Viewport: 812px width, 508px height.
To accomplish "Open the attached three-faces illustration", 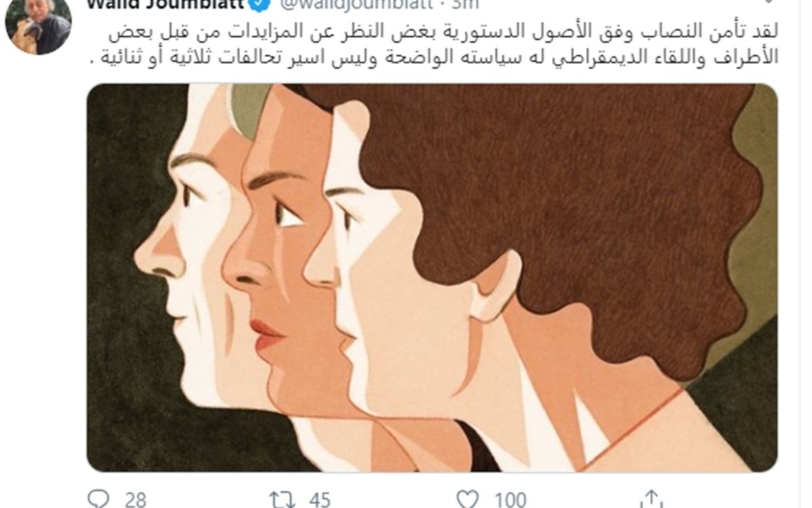I will click(432, 278).
